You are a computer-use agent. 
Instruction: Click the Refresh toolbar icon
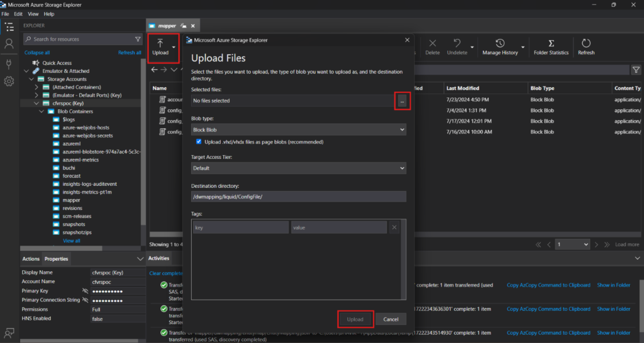(586, 48)
